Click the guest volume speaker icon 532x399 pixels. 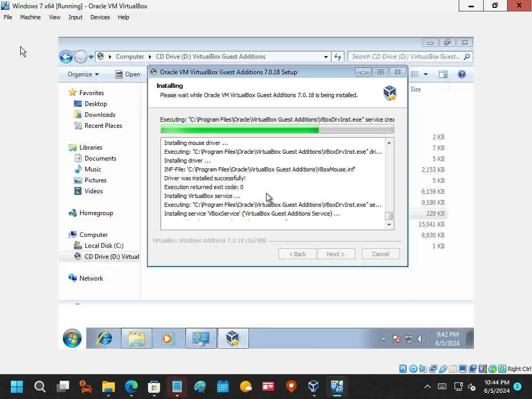point(421,339)
